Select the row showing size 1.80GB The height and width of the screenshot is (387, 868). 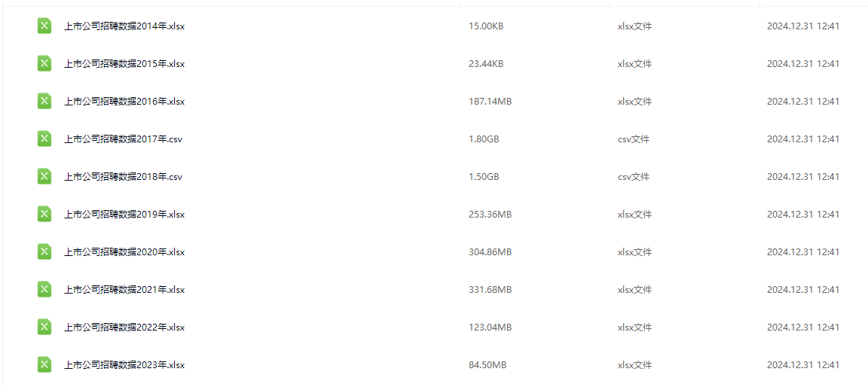pyautogui.click(x=484, y=139)
